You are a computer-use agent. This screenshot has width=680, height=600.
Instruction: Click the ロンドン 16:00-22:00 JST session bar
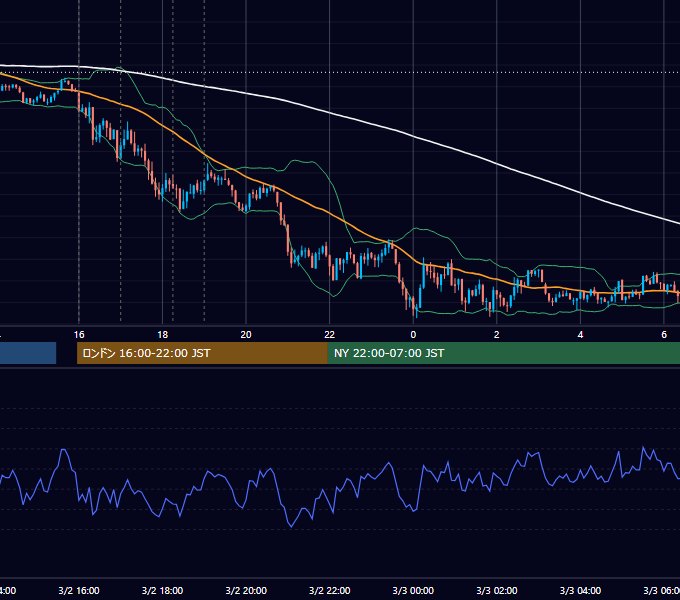(202, 353)
